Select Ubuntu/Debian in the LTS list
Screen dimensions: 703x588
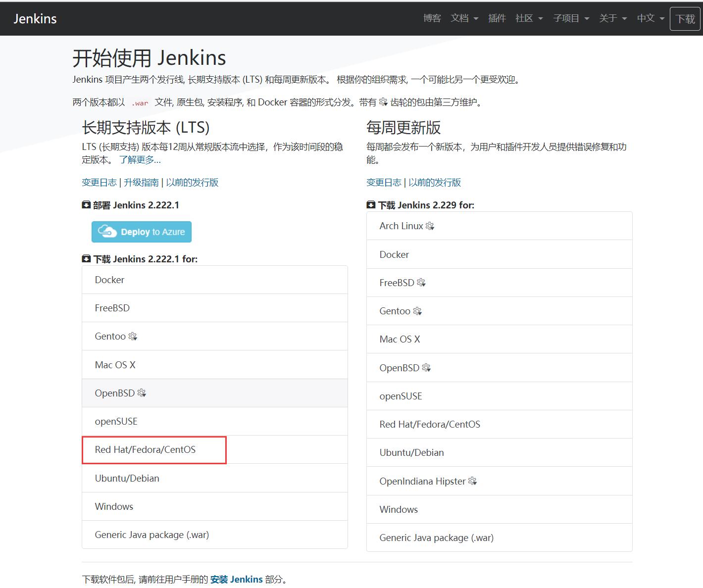click(215, 478)
